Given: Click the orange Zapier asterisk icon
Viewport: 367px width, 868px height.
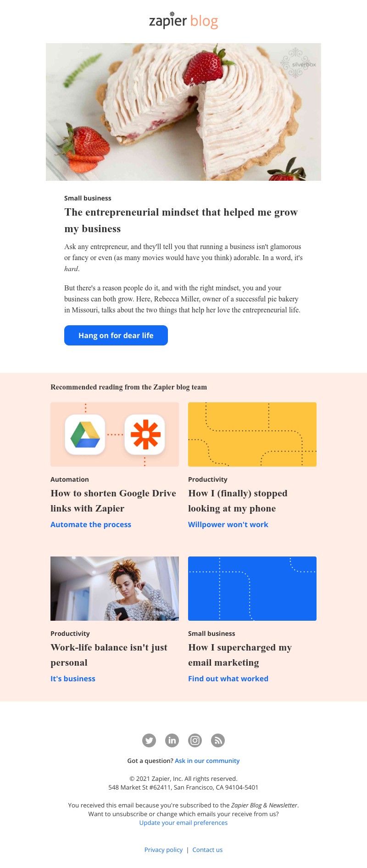Looking at the screenshot, I should (x=145, y=434).
